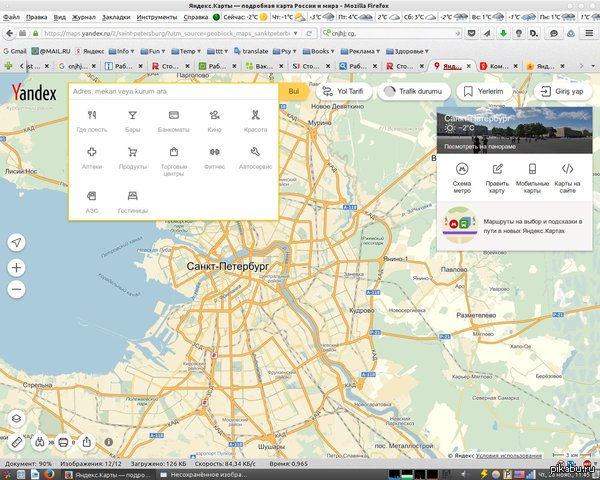
Task: Share the map via share icon
Action: click(87, 442)
